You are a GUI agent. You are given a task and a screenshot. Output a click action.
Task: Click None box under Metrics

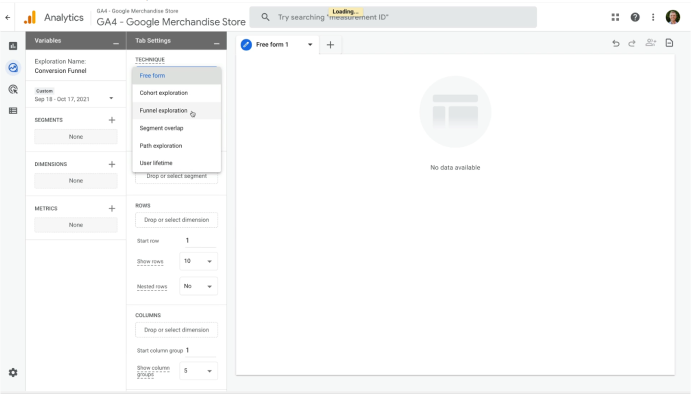pos(76,225)
